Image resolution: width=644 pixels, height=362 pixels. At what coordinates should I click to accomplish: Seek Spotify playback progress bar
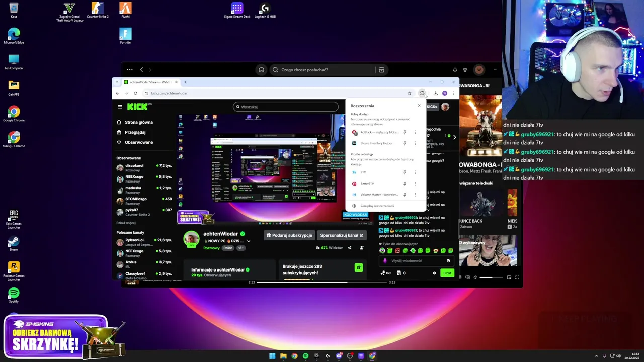click(x=323, y=282)
